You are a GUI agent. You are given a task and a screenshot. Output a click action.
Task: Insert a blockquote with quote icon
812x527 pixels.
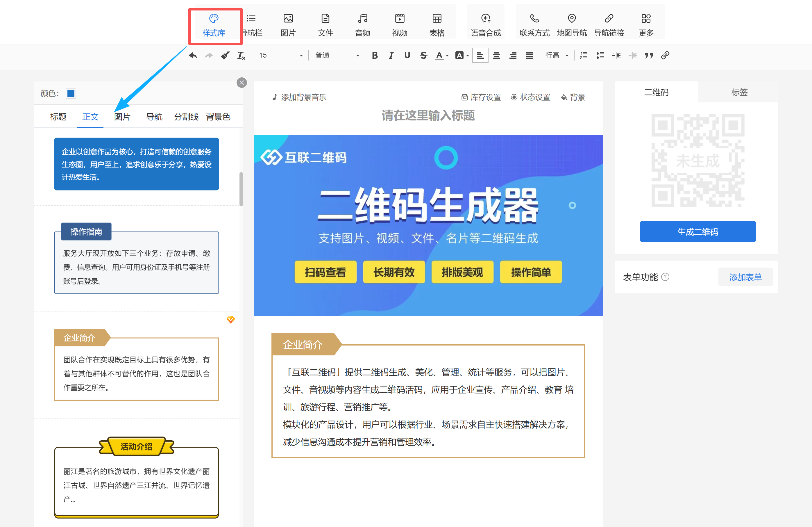tap(649, 55)
